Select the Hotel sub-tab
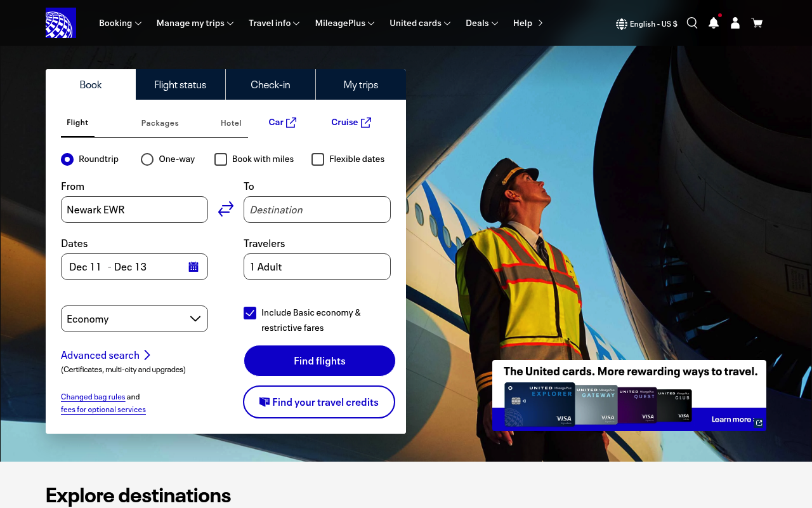Viewport: 812px width, 508px height. [231, 123]
